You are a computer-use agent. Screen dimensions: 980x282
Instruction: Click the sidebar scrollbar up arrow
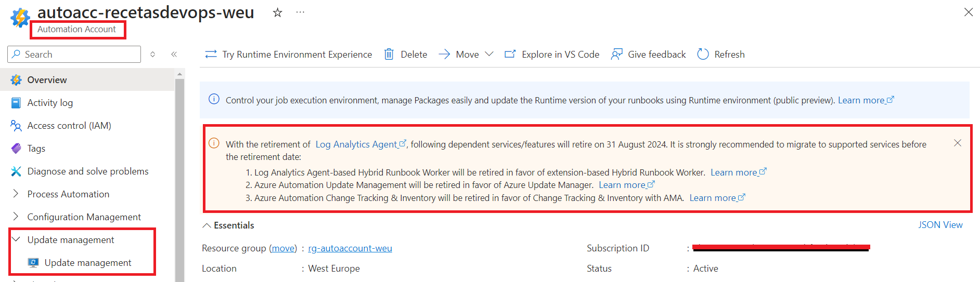click(x=179, y=74)
